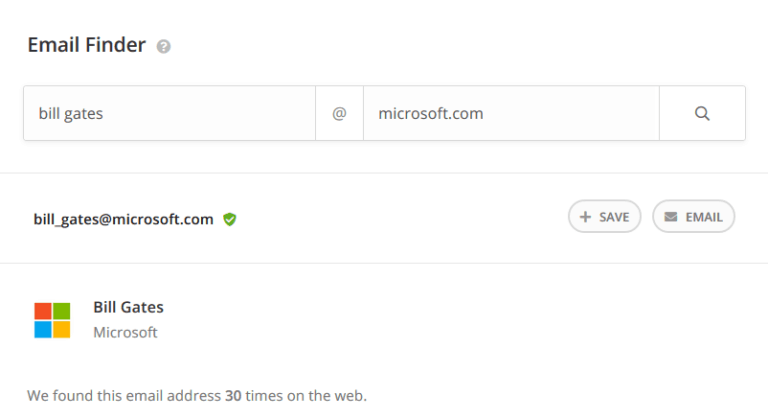Focus the name field containing "bill gates"
This screenshot has width=768, height=418.
[170, 113]
